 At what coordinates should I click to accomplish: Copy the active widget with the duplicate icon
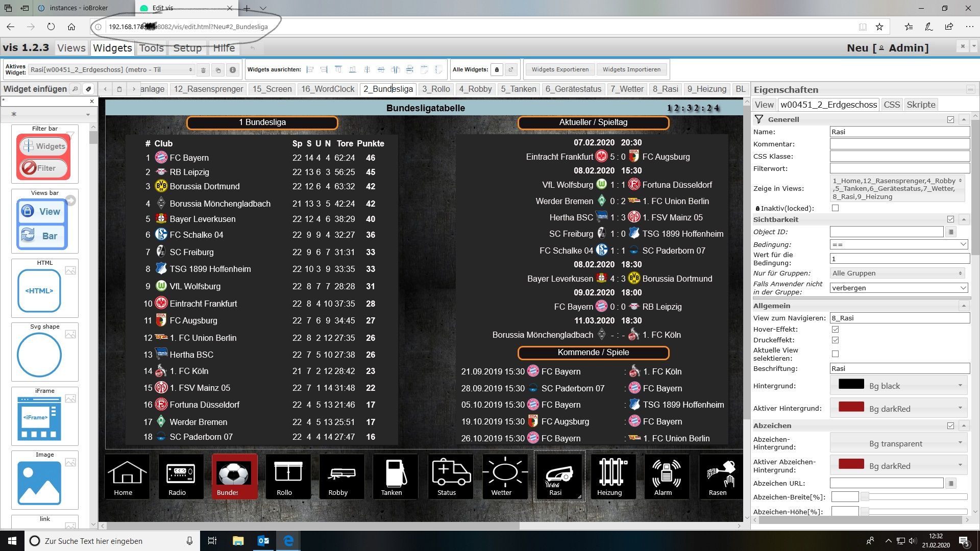tap(218, 69)
